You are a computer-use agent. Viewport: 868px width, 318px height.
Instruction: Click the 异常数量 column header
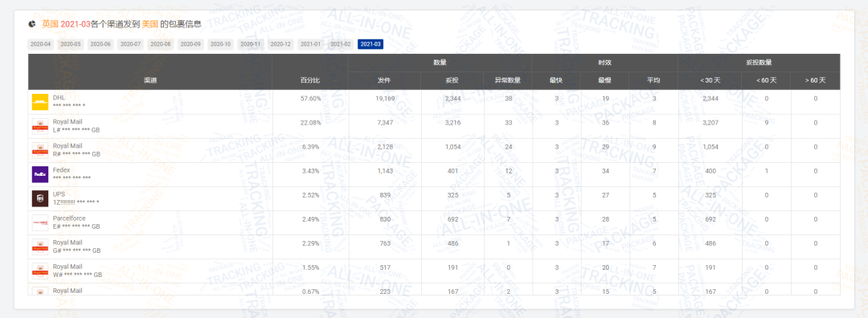tap(508, 81)
